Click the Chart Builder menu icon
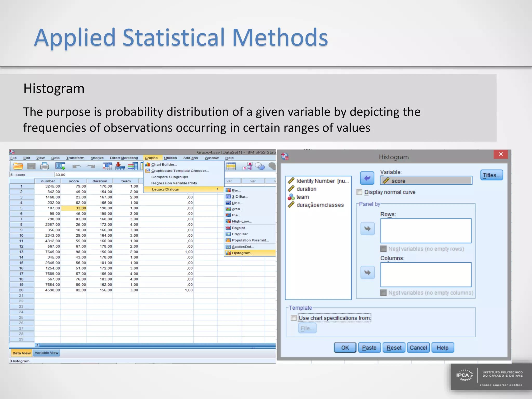The height and width of the screenshot is (399, 532). [x=148, y=164]
